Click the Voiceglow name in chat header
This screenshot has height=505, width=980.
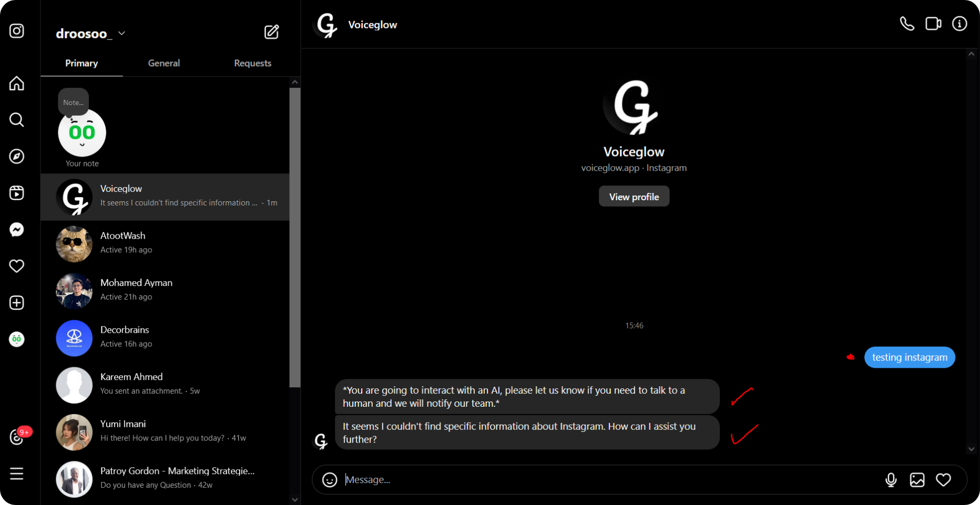(373, 25)
